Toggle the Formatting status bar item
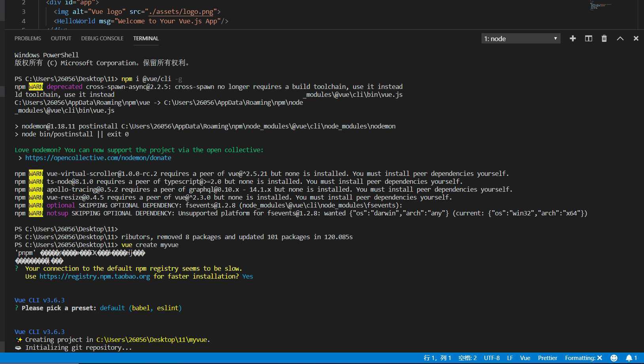 [584, 358]
